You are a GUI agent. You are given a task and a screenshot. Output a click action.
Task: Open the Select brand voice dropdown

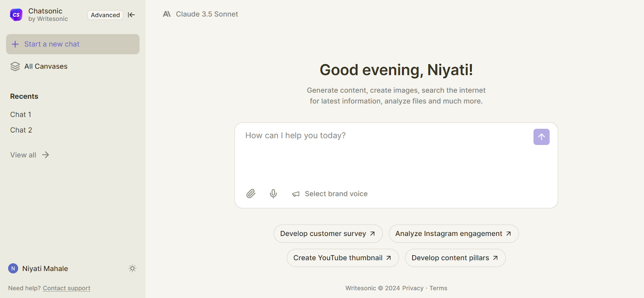point(336,194)
